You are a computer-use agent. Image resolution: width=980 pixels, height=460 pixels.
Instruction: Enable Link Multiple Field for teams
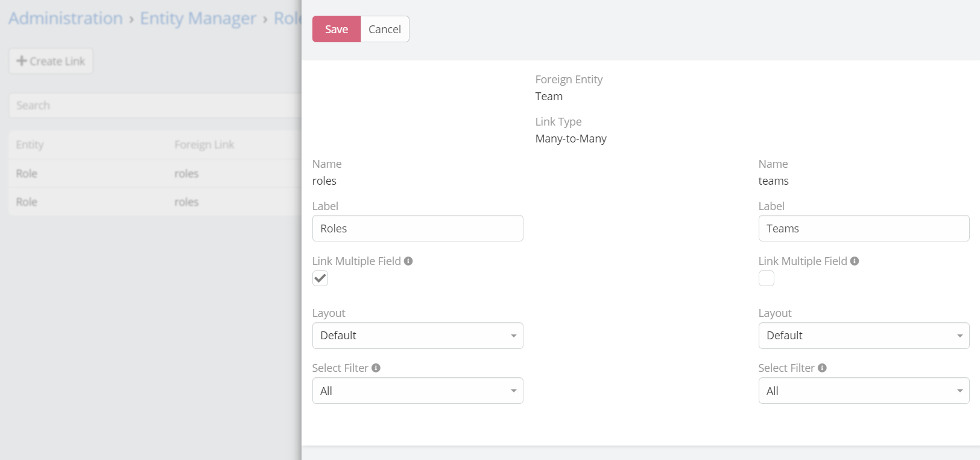point(767,278)
